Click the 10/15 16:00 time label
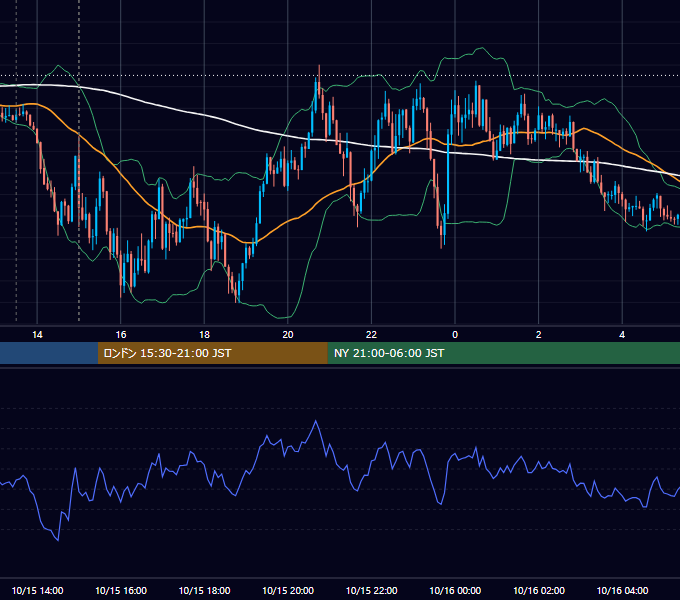680x600 pixels. coord(121,590)
